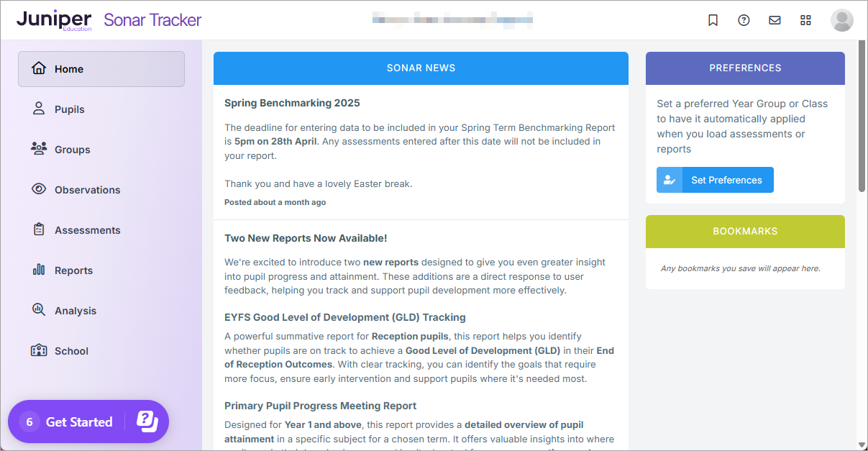
Task: Click the help cards icon inside Get Started
Action: [x=147, y=422]
